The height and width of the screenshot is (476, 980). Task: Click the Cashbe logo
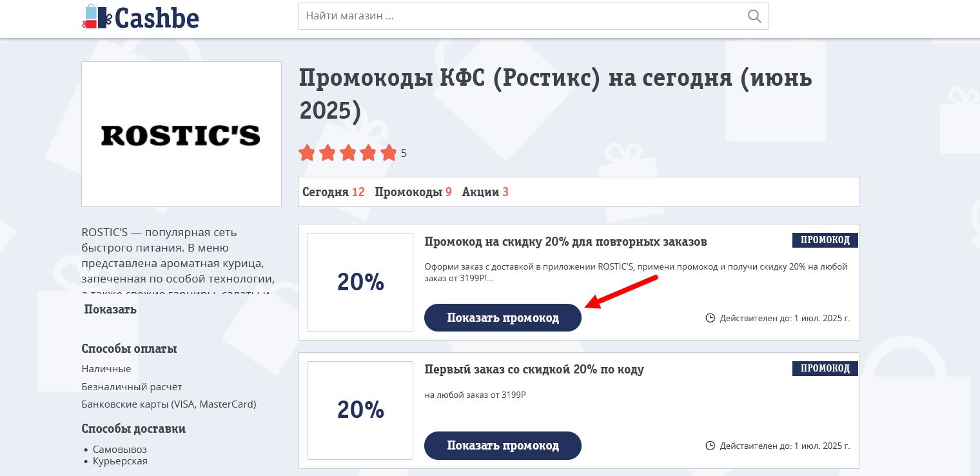coord(141,17)
